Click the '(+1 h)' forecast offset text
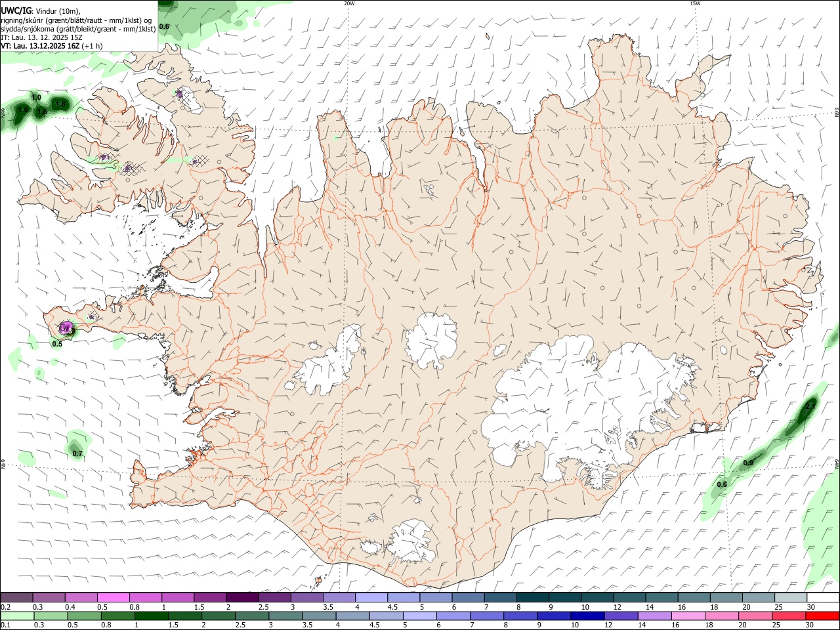Image resolution: width=840 pixels, height=630 pixels. (x=93, y=46)
